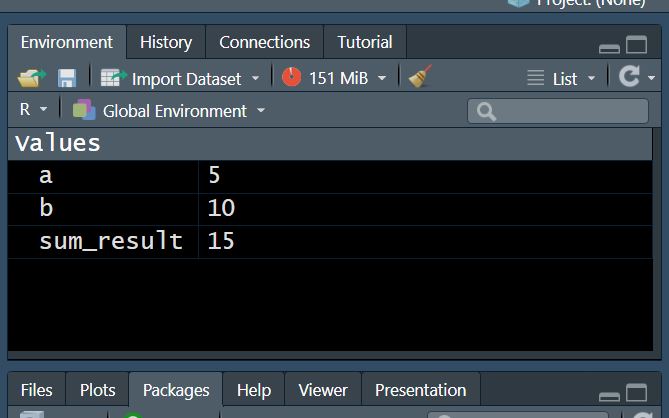
Task: Open the Presentation tab
Action: (421, 390)
